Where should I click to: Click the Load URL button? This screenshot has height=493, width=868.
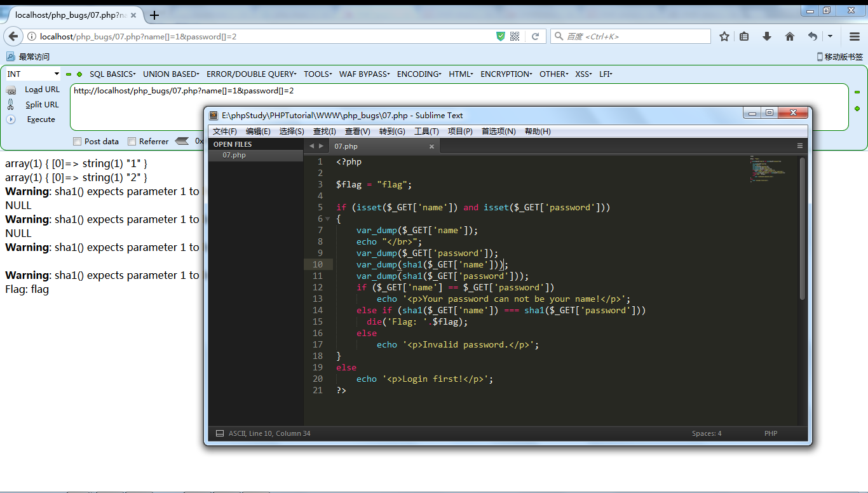42,90
